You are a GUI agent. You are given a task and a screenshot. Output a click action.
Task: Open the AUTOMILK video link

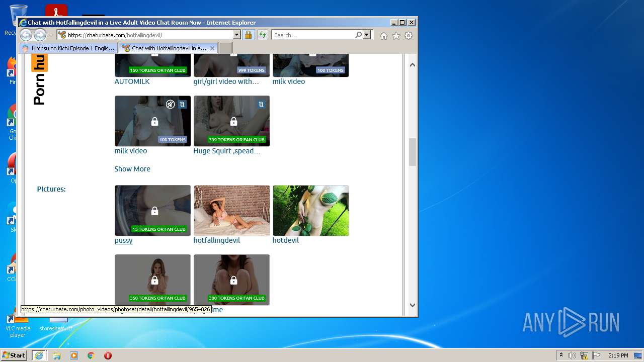(x=132, y=81)
